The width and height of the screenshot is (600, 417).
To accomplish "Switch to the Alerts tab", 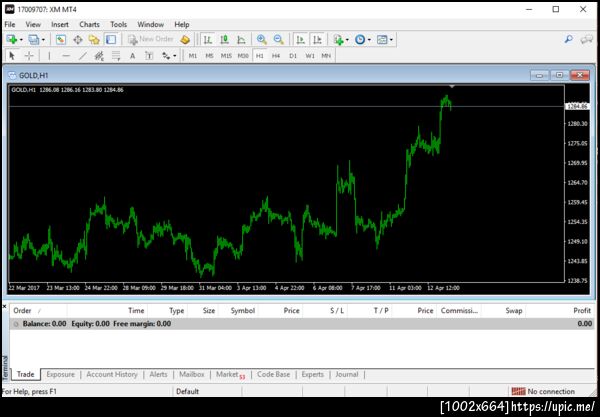I will [158, 375].
